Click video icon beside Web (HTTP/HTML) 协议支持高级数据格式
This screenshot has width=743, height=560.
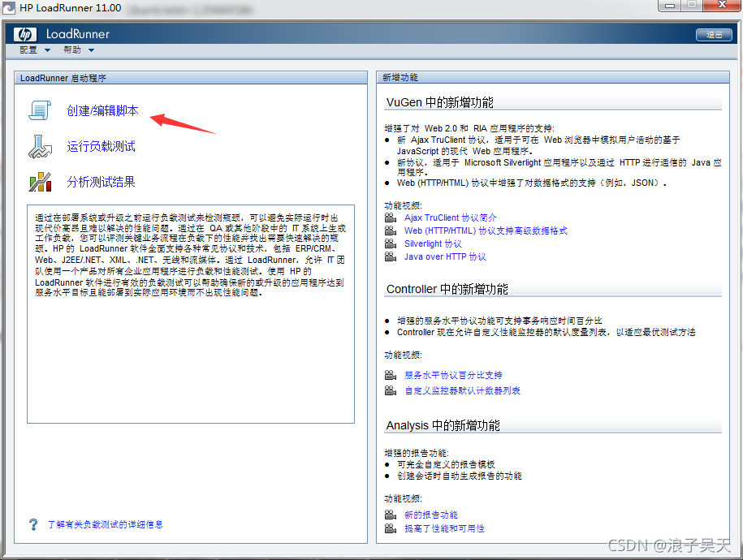pos(391,230)
